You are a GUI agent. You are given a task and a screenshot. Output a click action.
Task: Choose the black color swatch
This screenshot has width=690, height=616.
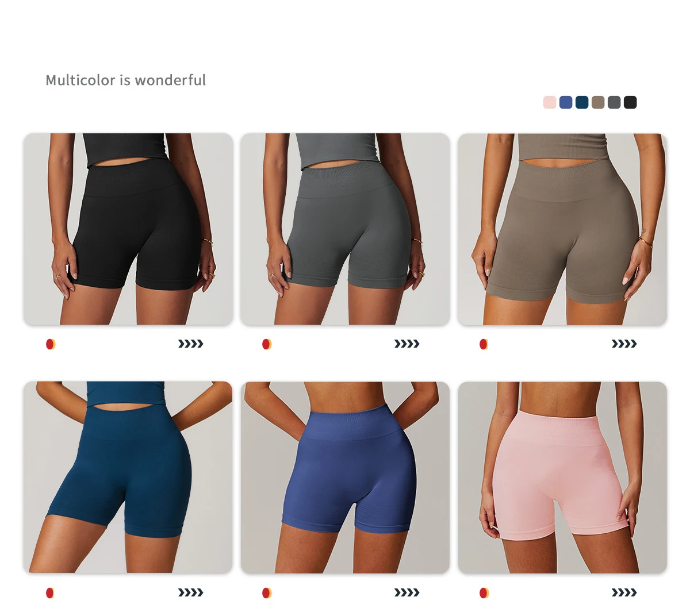click(x=630, y=102)
